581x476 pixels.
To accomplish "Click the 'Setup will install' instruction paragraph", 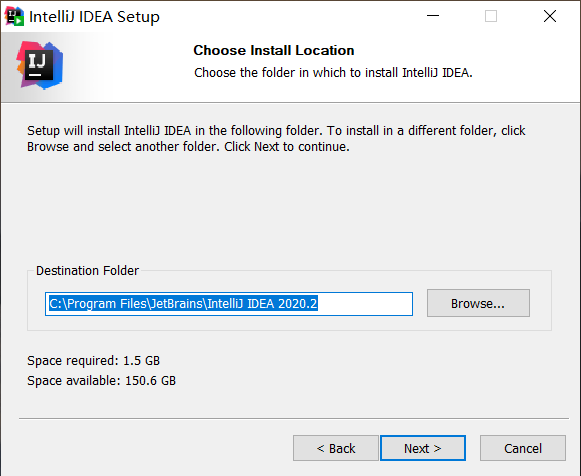I will tap(276, 139).
